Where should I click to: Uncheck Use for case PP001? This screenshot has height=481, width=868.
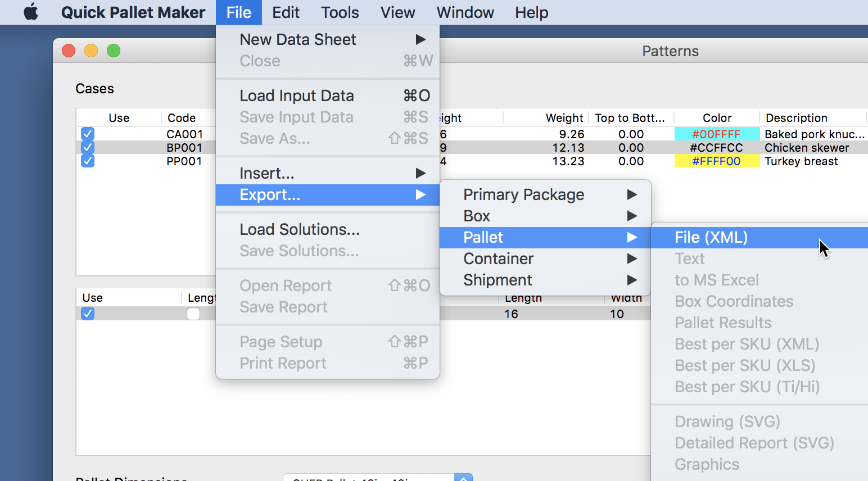click(x=88, y=161)
